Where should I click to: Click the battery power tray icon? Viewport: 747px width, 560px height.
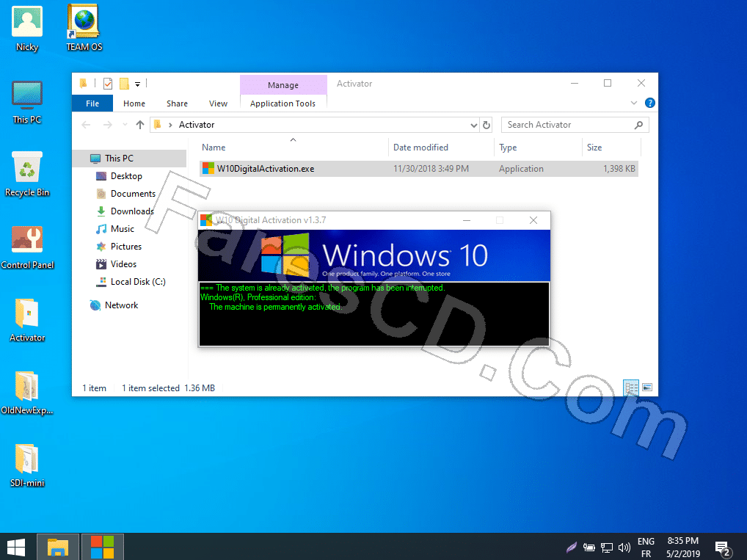[x=589, y=548]
